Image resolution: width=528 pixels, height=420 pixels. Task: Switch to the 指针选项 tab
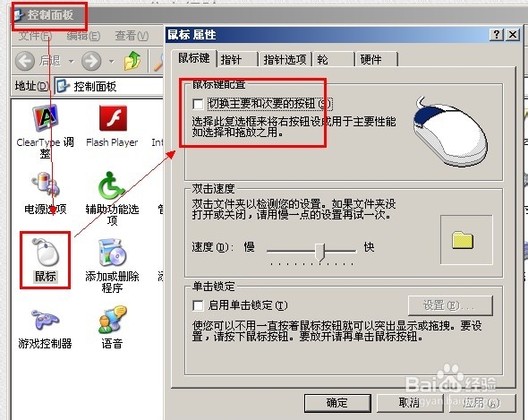click(285, 59)
